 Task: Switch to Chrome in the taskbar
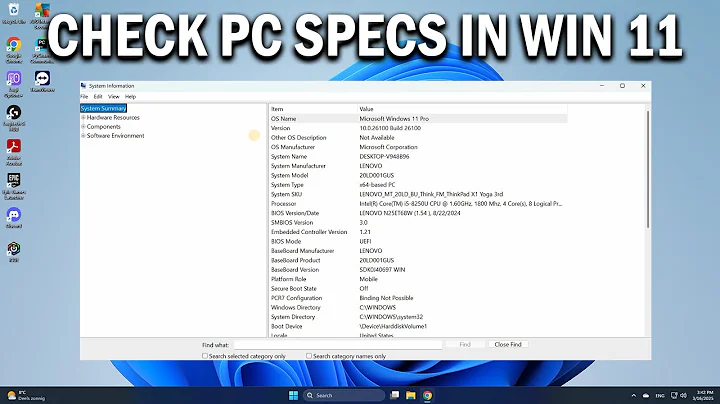428,395
